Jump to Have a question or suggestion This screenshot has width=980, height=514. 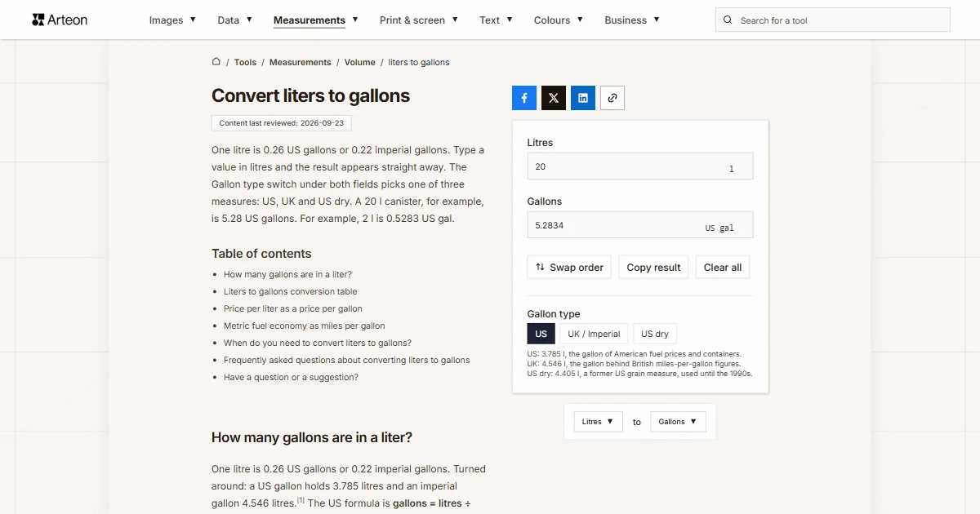[291, 377]
